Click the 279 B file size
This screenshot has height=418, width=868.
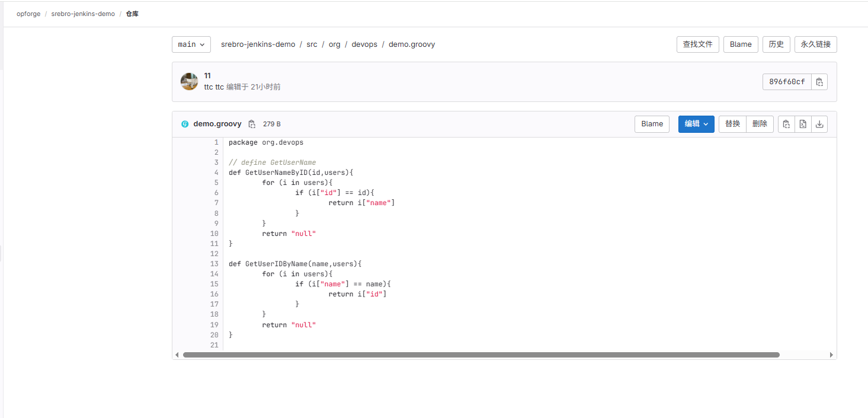pos(272,124)
